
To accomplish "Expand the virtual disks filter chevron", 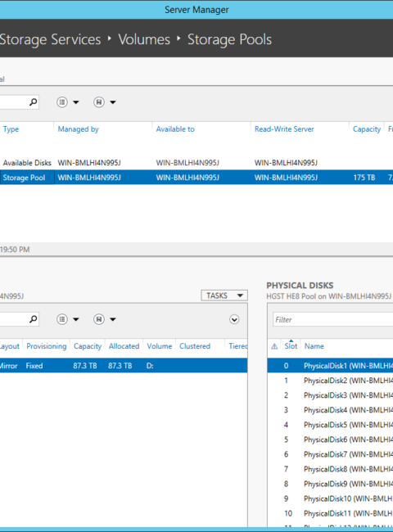I will (234, 319).
